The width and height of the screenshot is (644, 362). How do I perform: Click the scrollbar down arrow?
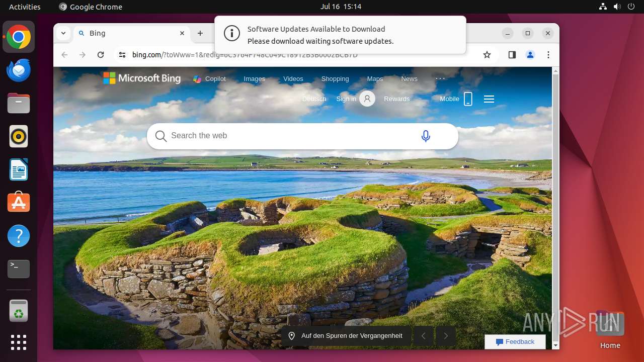(x=555, y=345)
